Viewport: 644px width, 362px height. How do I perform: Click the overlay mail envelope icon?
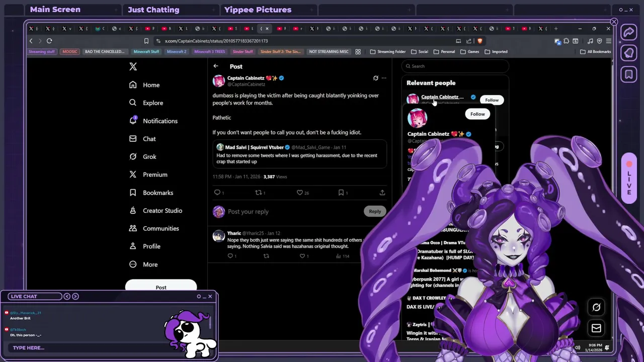(596, 328)
